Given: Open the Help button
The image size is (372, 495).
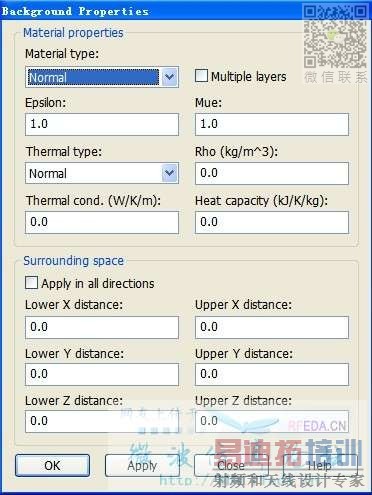Looking at the screenshot, I should tap(320, 465).
